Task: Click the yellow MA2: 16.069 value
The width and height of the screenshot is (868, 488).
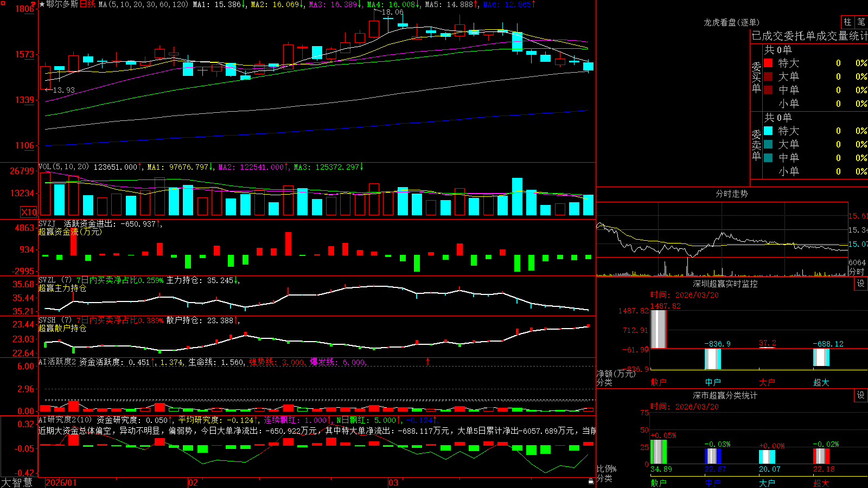Action: (276, 4)
